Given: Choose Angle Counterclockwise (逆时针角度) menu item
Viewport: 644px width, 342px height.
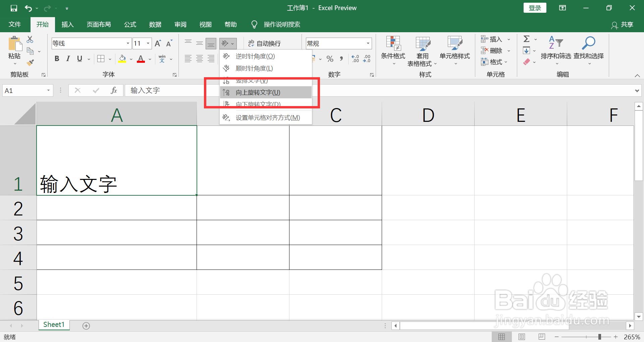Looking at the screenshot, I should tap(266, 56).
